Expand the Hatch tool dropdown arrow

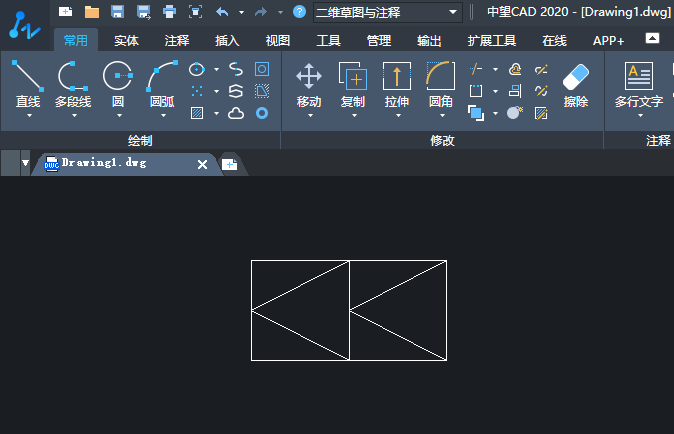pos(217,113)
